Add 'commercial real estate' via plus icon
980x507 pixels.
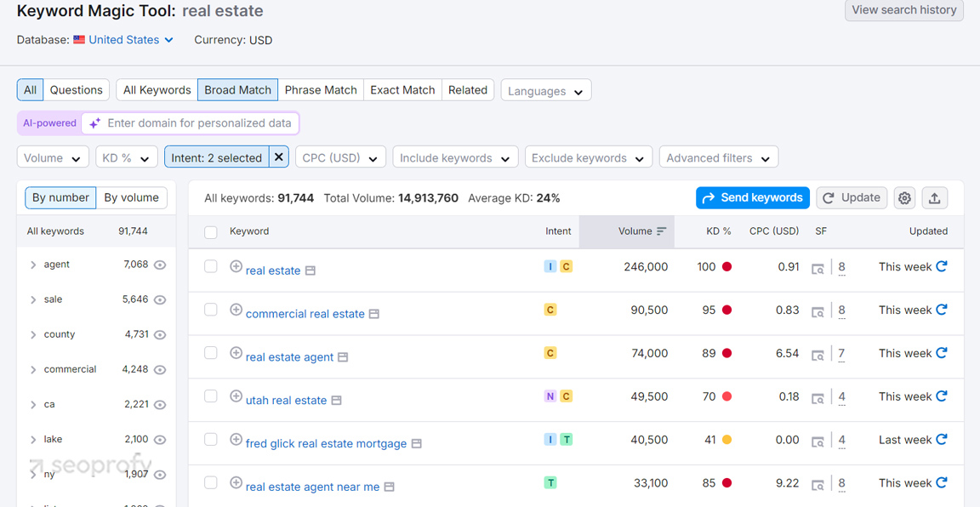[236, 310]
